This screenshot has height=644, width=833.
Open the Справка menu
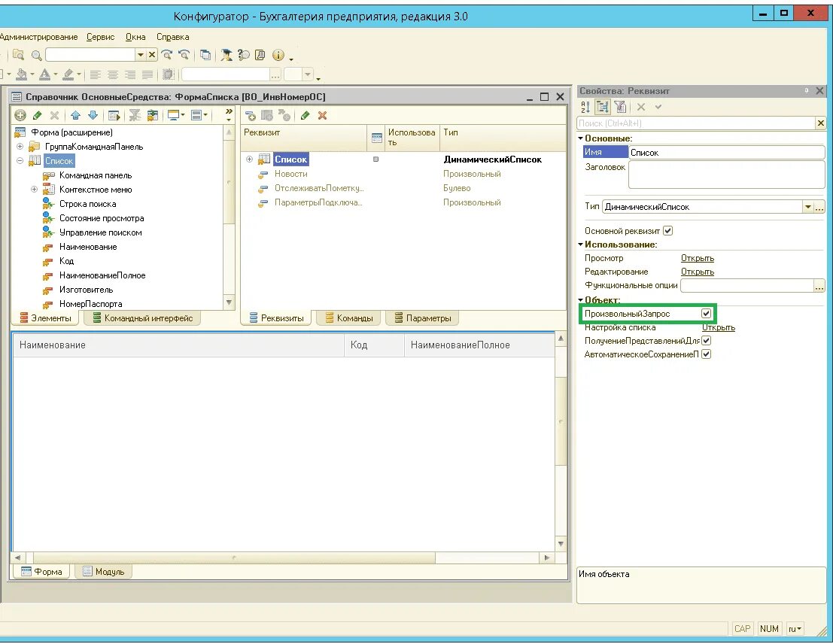172,37
